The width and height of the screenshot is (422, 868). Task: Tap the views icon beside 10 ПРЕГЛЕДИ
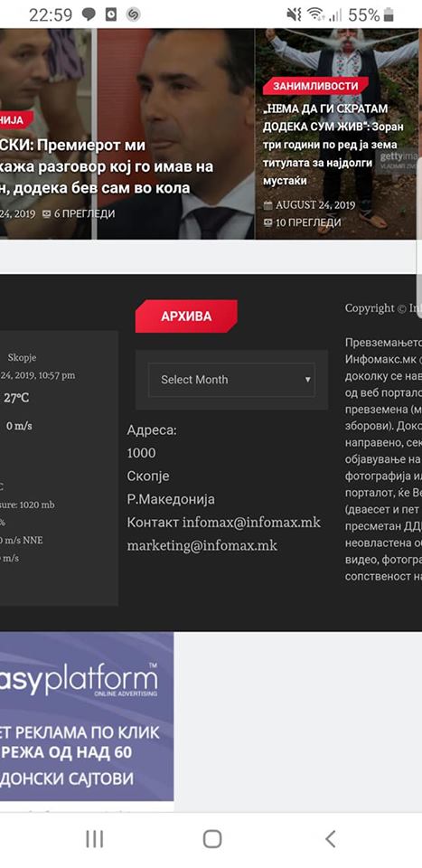pos(268,222)
